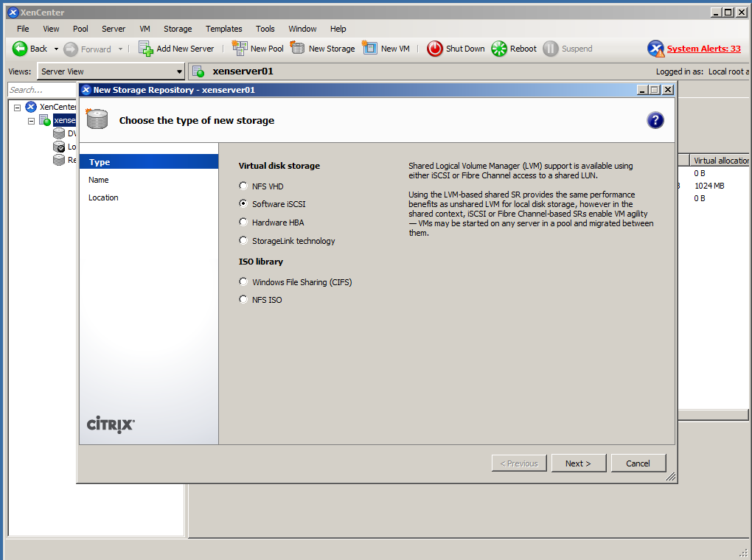Viewport: 752px width, 560px height.
Task: Click the Next button
Action: coord(578,463)
